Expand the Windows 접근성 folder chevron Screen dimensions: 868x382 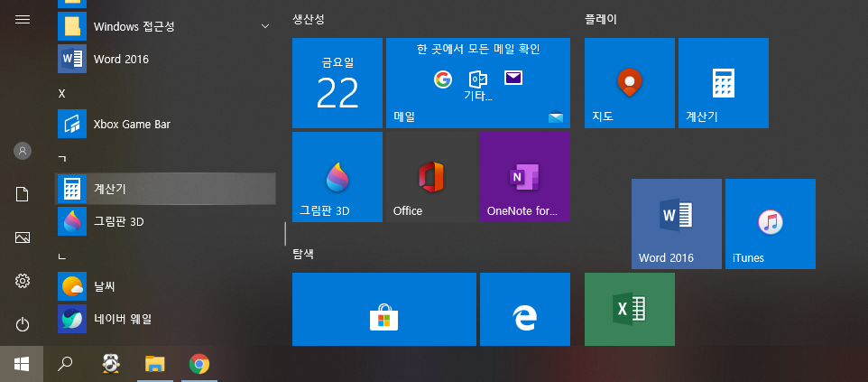[x=265, y=26]
